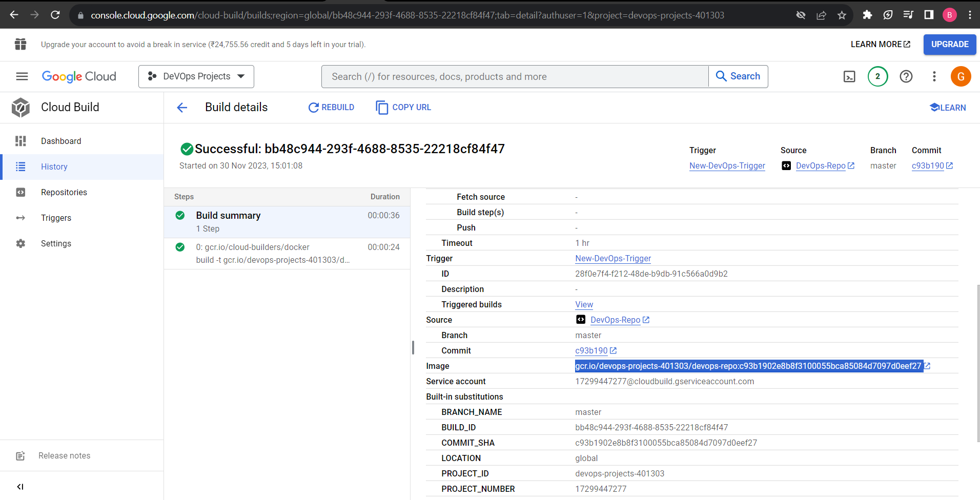Open History in the sidebar

[82, 166]
